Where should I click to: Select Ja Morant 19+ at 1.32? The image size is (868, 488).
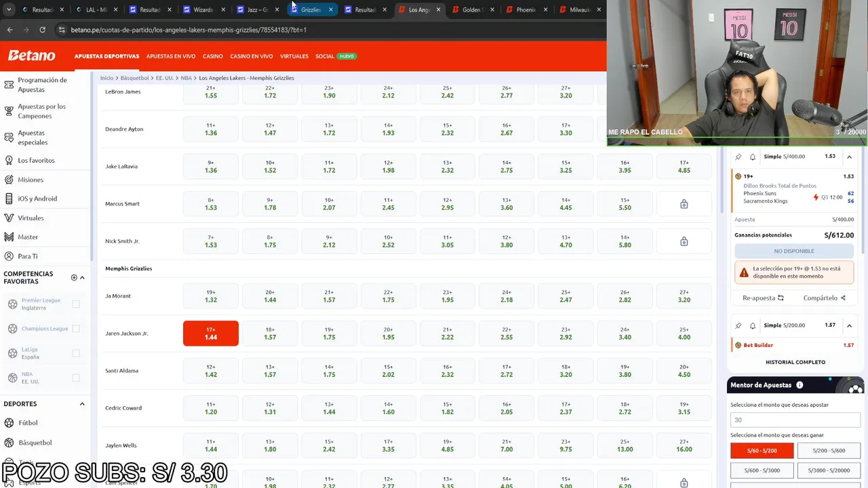[211, 296]
